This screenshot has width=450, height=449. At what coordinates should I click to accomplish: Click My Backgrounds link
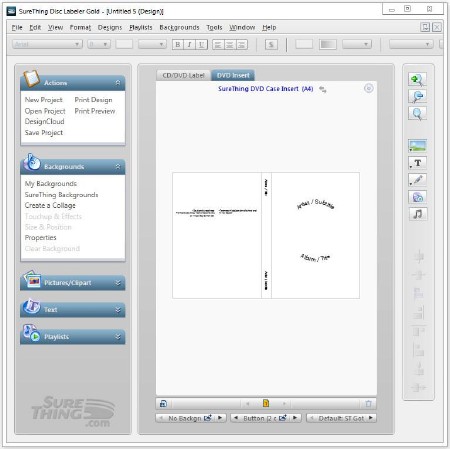click(x=51, y=184)
